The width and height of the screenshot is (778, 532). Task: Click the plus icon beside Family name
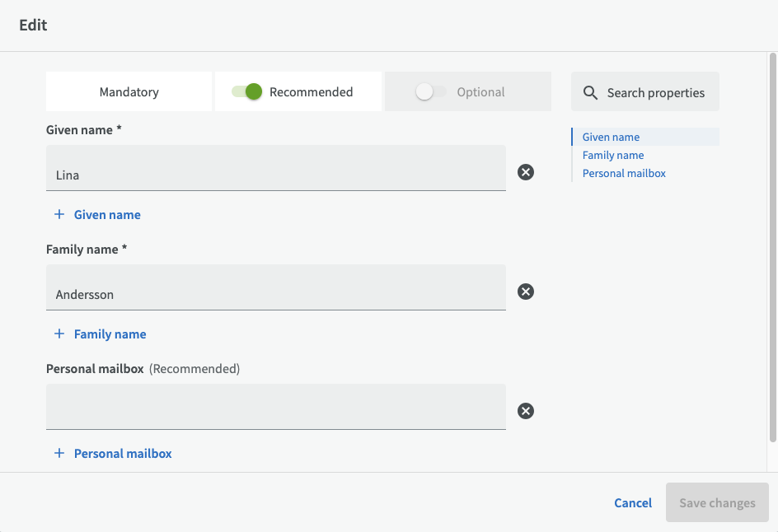coord(59,334)
